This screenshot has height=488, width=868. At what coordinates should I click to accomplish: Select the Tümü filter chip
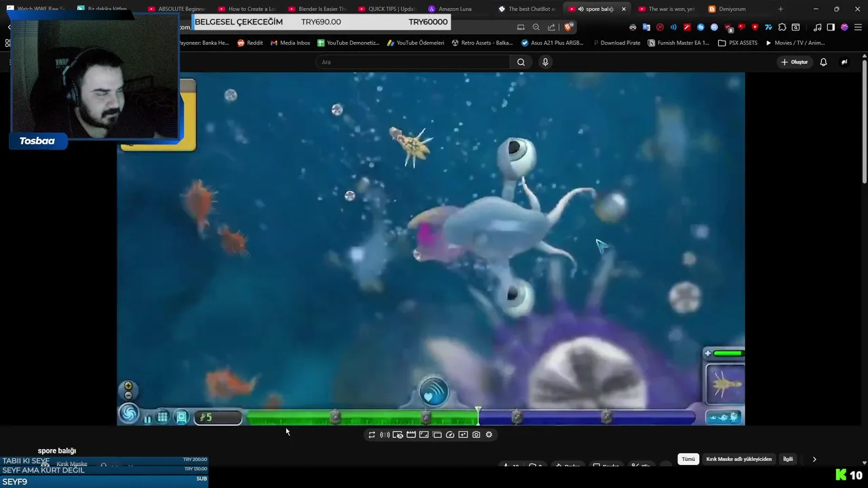pos(688,459)
